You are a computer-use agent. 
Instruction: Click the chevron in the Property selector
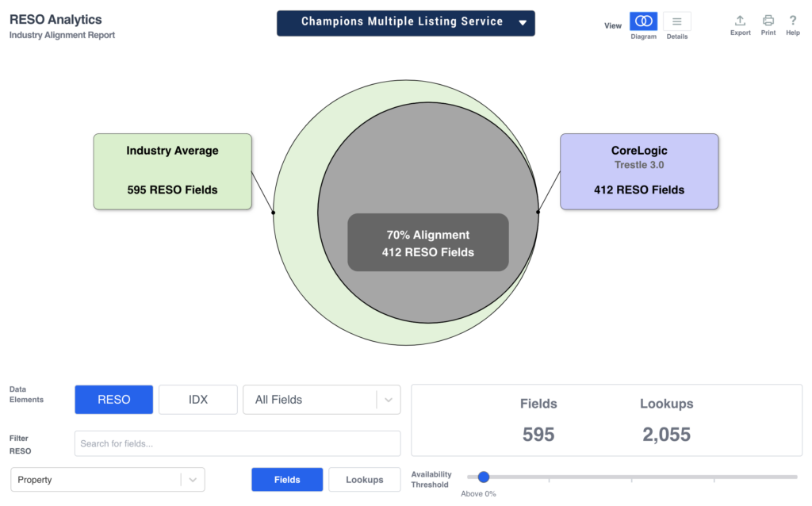point(193,480)
